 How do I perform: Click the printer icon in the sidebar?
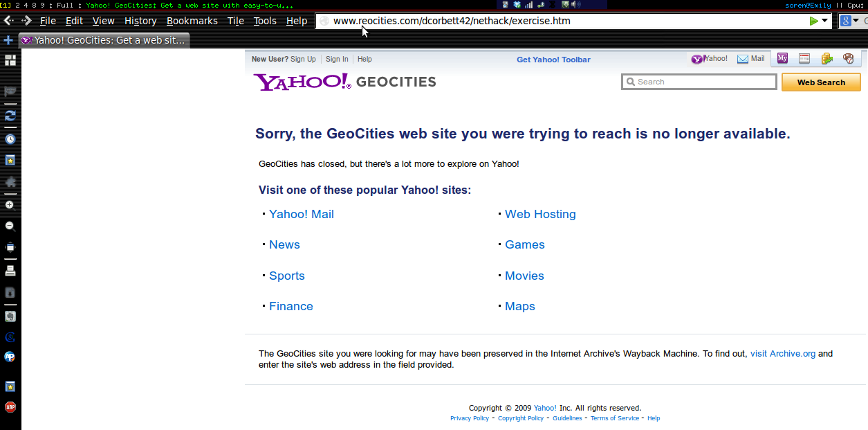(x=10, y=270)
